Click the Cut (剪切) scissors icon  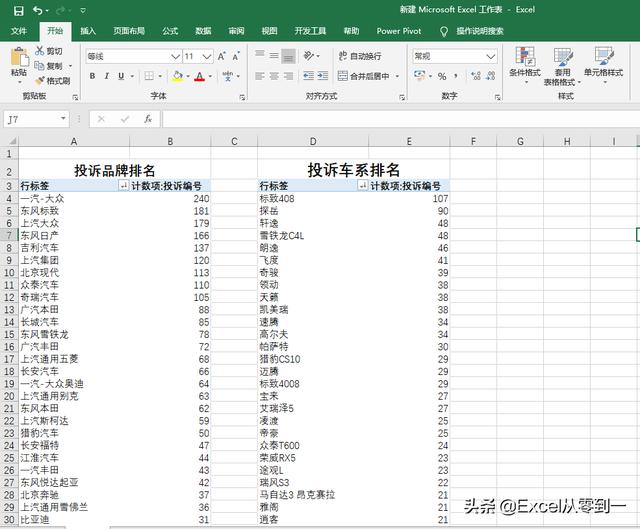40,51
